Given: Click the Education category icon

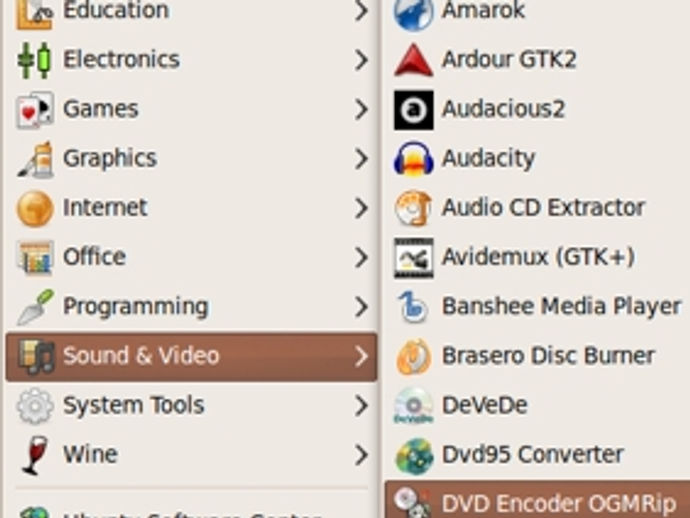Looking at the screenshot, I should pos(34,13).
